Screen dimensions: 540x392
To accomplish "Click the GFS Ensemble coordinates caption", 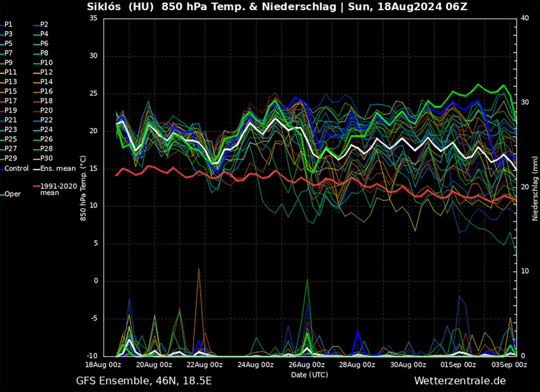I will coord(144,380).
